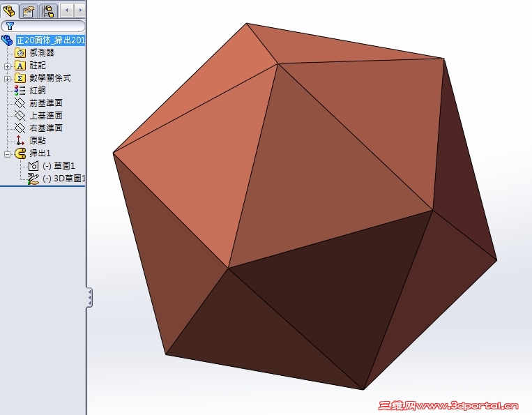532x415 pixels.
Task: Click the plane icon next to 上基準面
Action: click(20, 116)
